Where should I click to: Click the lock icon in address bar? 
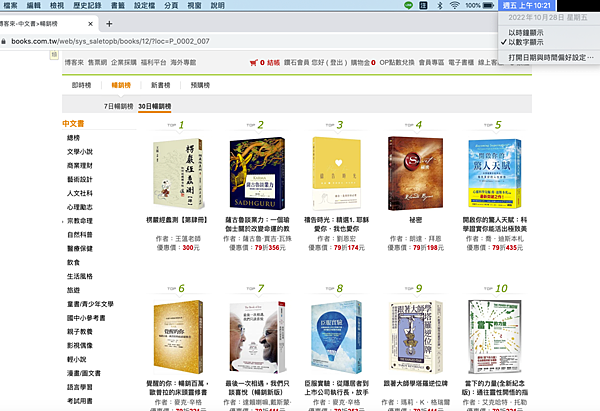[x=3, y=41]
